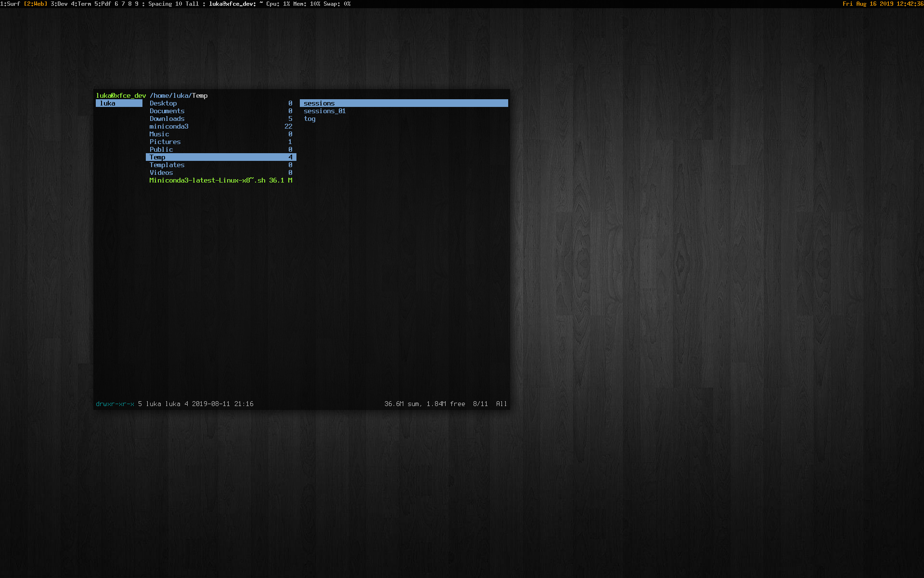Screen dimensions: 924x578
Task: Switch to workspace 1:Surf
Action: point(10,4)
